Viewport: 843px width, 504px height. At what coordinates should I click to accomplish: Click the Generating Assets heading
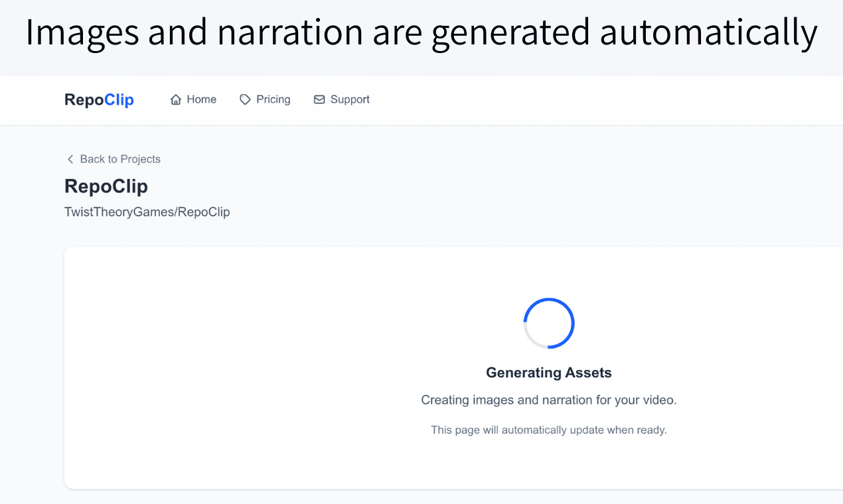(x=549, y=373)
